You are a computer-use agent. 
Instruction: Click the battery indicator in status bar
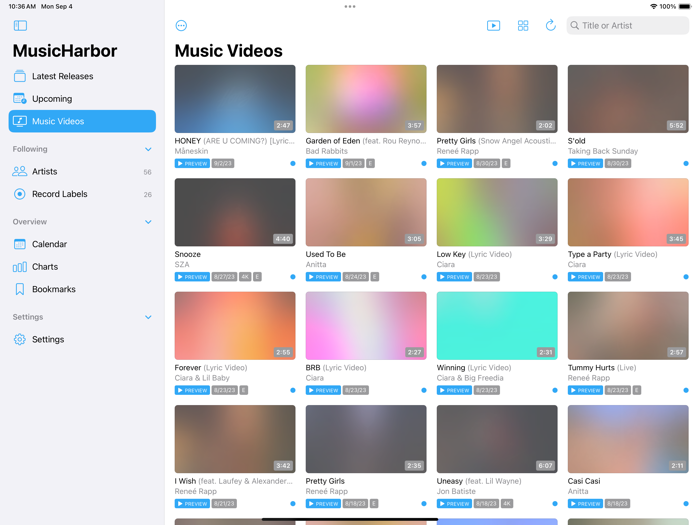tap(685, 6)
